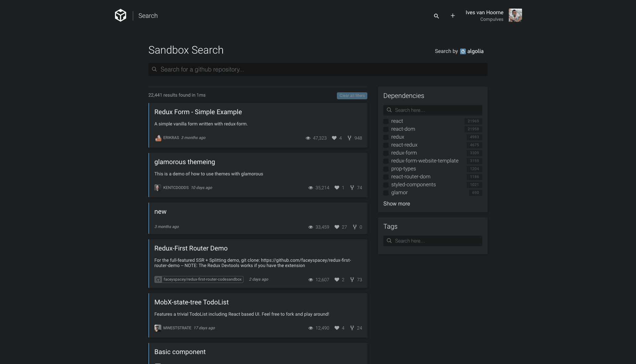This screenshot has height=364, width=636.
Task: Click user profile avatar image
Action: click(x=515, y=15)
